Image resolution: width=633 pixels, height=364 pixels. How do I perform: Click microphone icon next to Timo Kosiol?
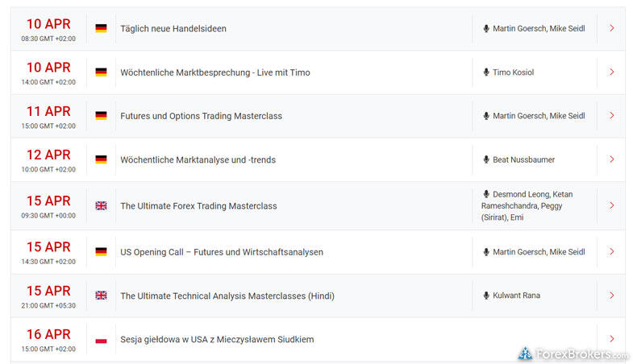coord(486,72)
